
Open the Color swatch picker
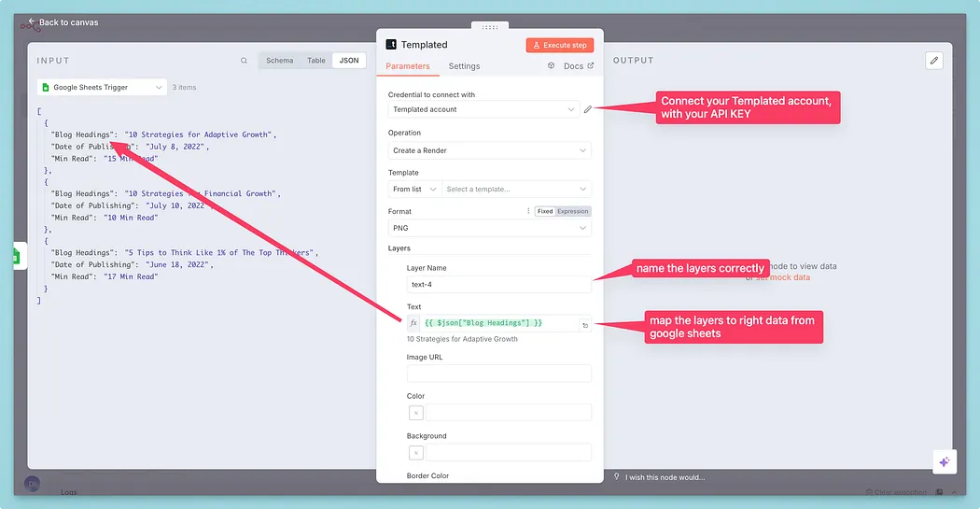coord(415,413)
